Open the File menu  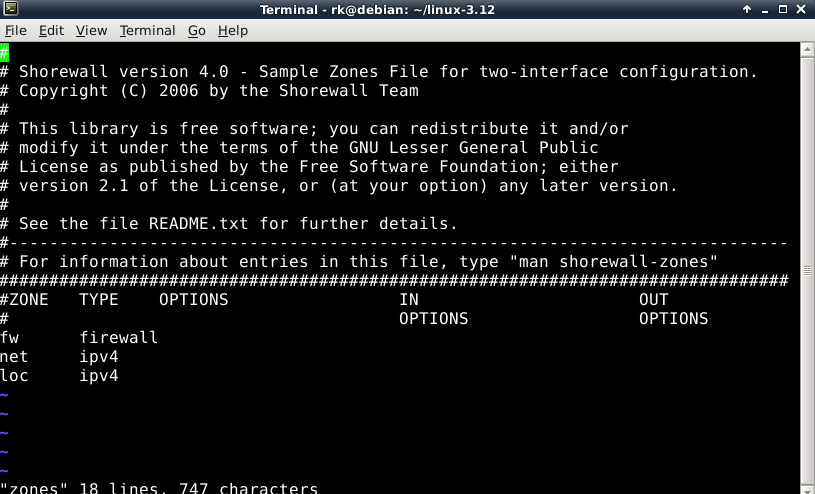[x=16, y=31]
